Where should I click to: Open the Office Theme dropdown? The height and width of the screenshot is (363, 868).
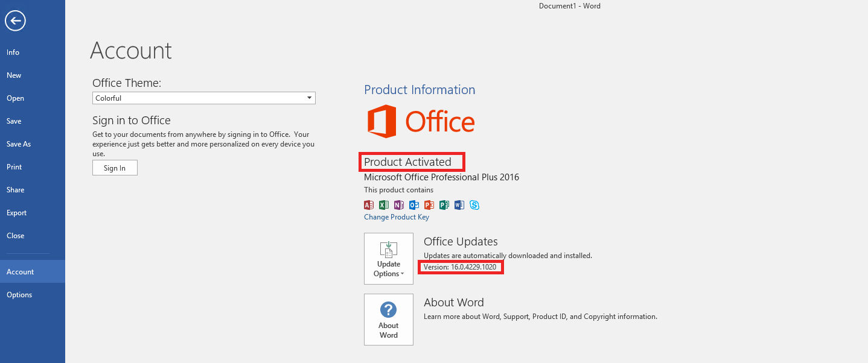tap(204, 98)
